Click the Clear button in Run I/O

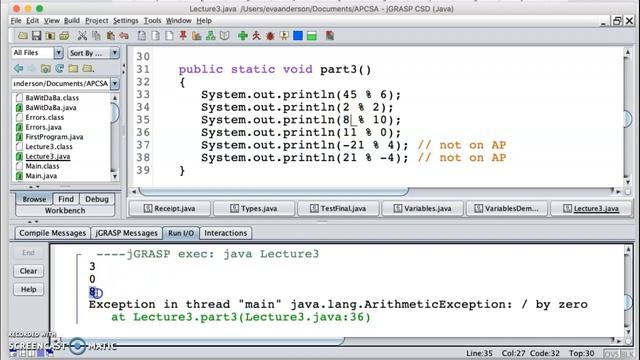[x=29, y=271]
